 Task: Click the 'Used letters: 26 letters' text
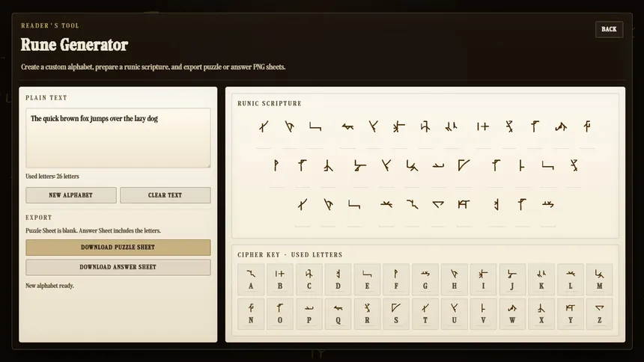coord(52,177)
